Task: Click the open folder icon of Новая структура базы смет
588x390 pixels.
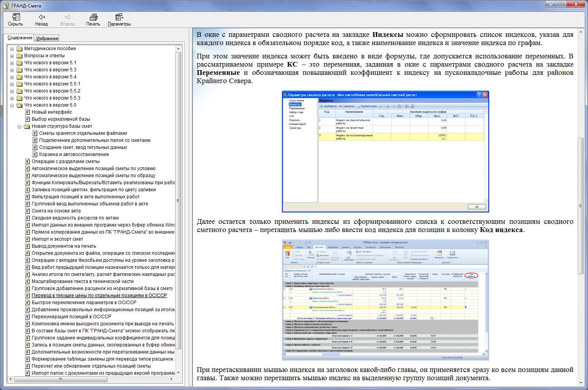Action: click(x=27, y=126)
